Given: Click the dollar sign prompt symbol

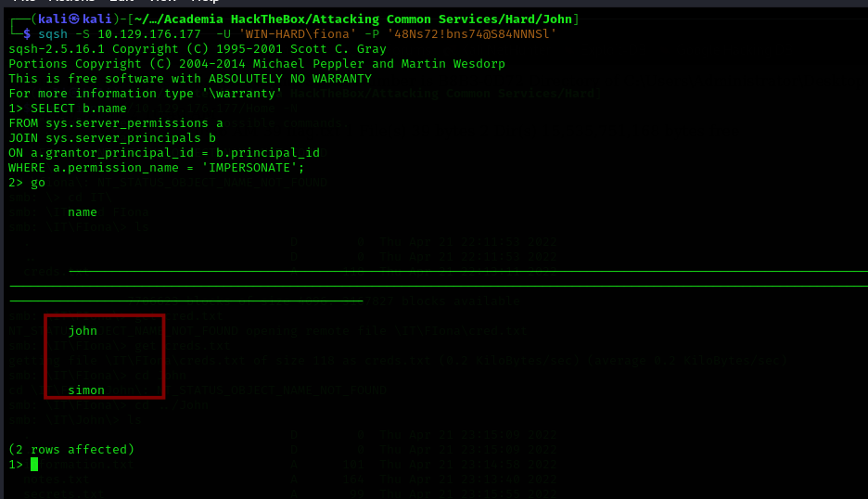Looking at the screenshot, I should pos(27,33).
